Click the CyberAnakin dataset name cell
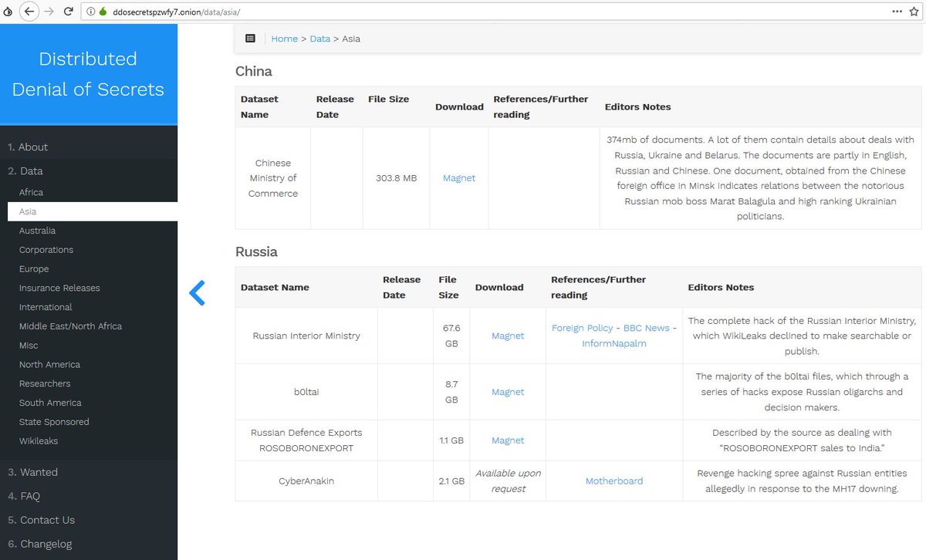This screenshot has height=560, width=926. point(306,481)
